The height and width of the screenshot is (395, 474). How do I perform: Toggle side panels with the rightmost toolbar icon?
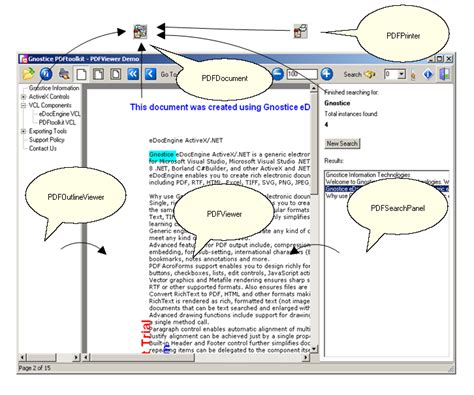click(x=445, y=74)
